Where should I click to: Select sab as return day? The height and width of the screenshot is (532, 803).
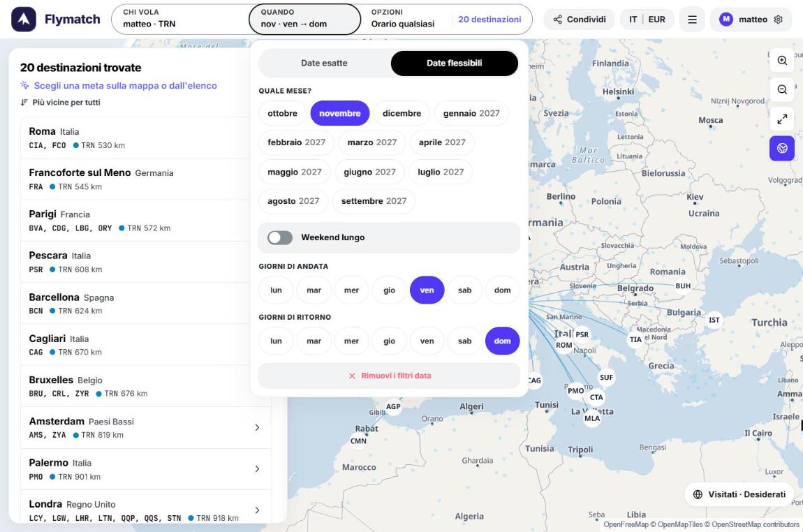[464, 341]
